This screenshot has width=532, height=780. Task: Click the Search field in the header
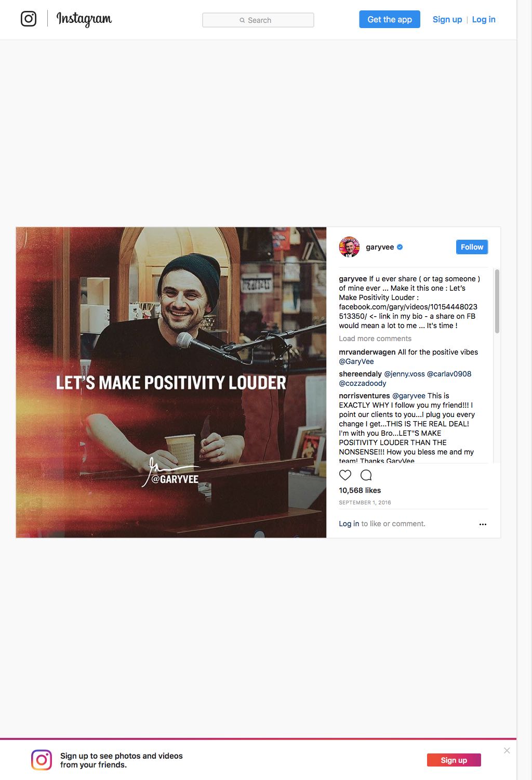click(x=258, y=20)
